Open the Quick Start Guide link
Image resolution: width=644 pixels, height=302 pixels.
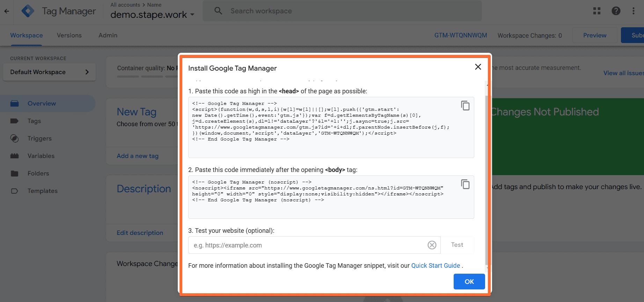(436, 266)
